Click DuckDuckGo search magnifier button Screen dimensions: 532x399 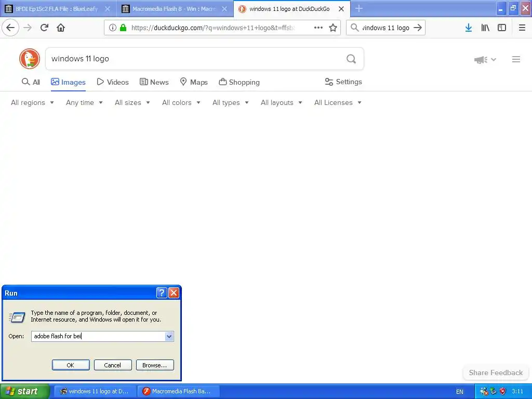[351, 59]
